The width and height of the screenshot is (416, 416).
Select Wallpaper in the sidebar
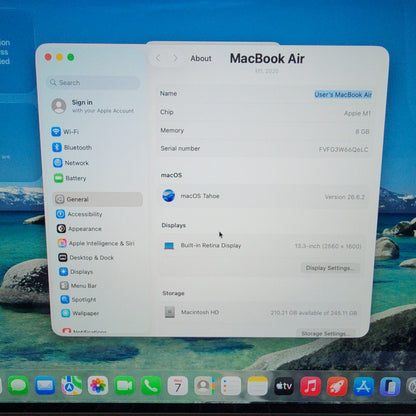tap(80, 313)
